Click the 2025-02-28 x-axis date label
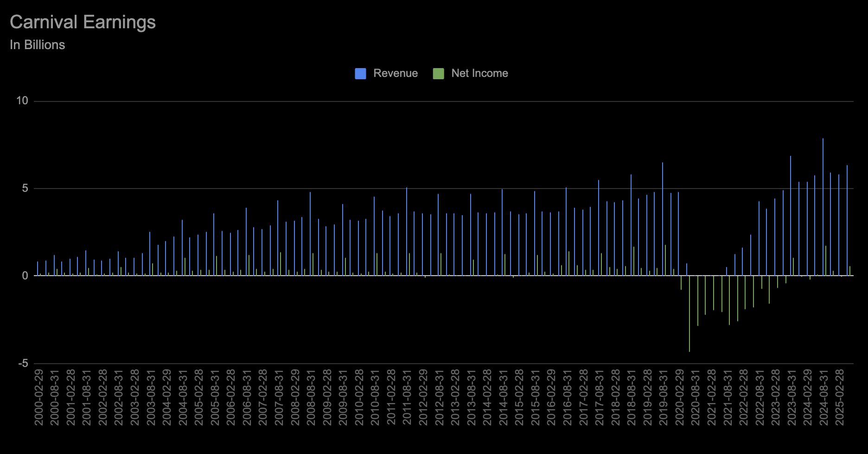The height and width of the screenshot is (454, 868). (839, 397)
